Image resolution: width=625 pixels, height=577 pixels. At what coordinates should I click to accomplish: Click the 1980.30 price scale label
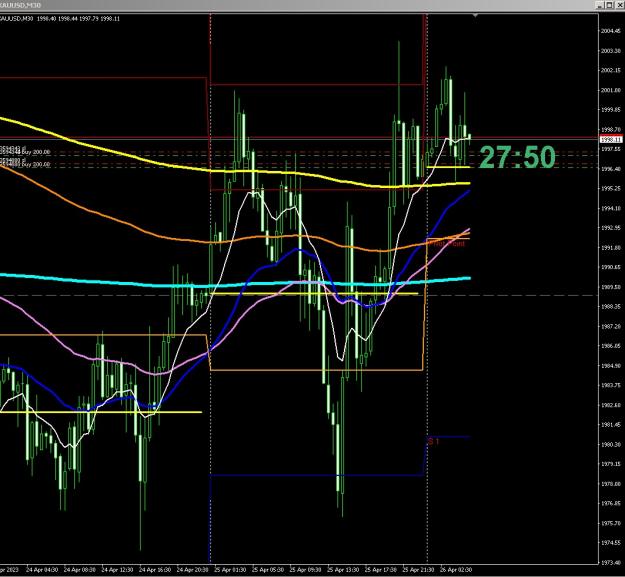(x=611, y=444)
